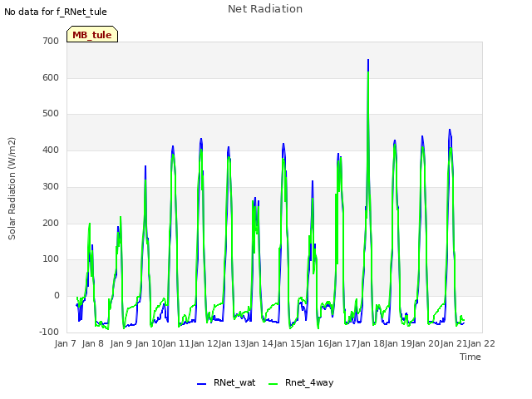Click the Jan 7 x-axis tick label
Screen dimensions: 532x399
(x=65, y=343)
